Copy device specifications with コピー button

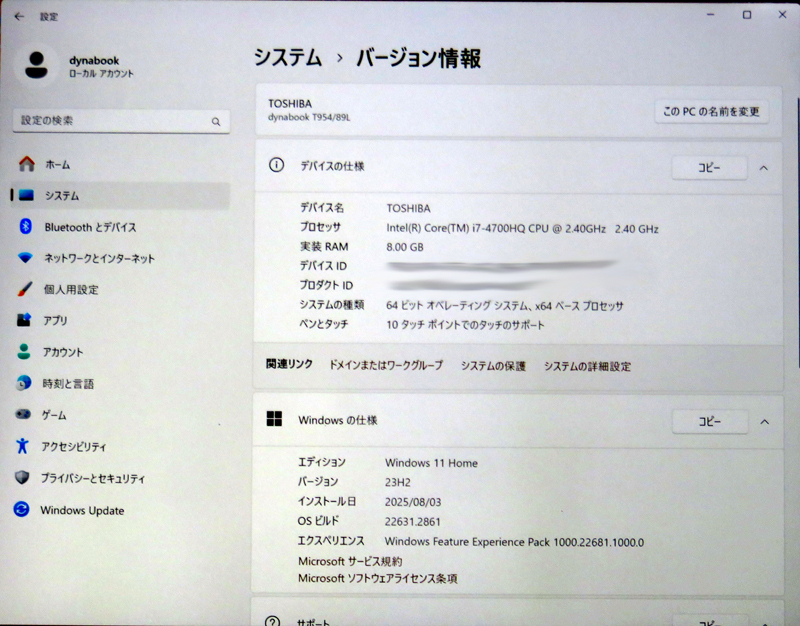point(710,168)
